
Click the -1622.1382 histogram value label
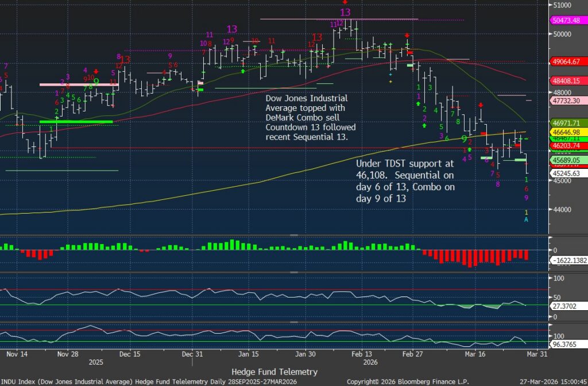[567, 261]
